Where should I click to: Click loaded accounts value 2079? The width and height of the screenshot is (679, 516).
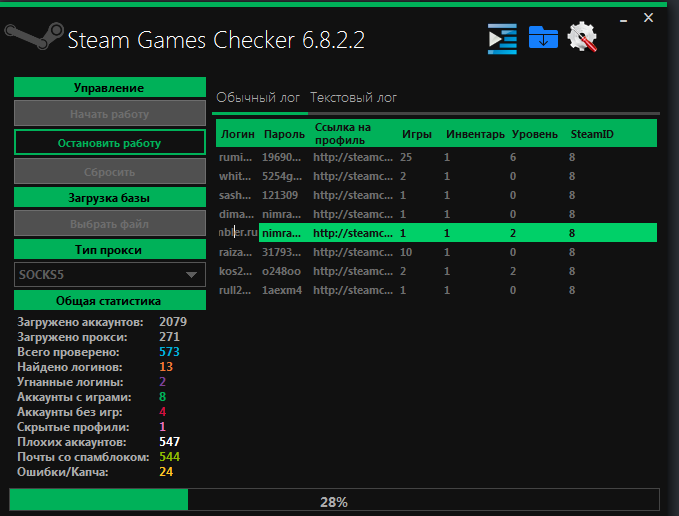point(173,322)
